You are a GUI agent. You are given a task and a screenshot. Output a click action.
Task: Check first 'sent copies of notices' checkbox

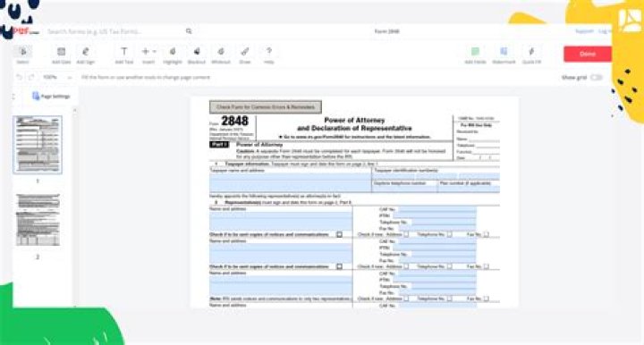(x=339, y=234)
